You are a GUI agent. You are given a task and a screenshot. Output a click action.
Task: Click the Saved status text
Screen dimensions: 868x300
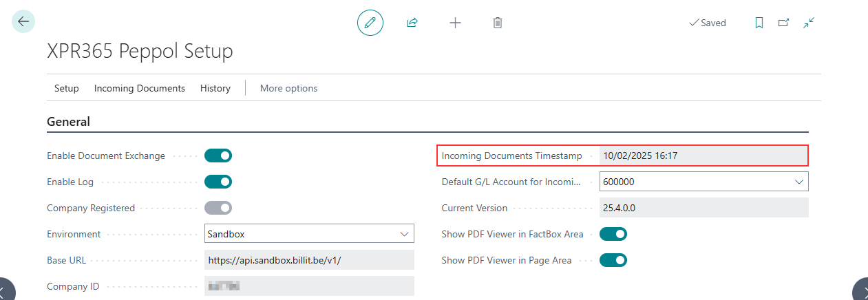713,23
